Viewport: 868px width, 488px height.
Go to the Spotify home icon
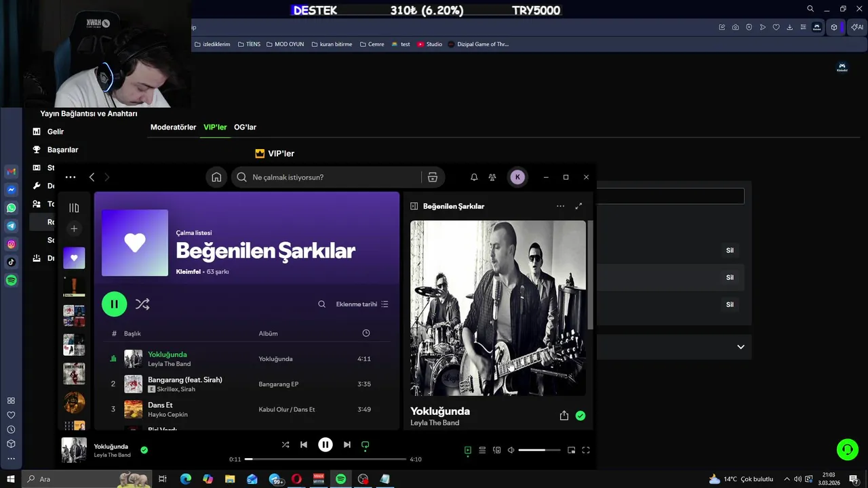pyautogui.click(x=216, y=177)
